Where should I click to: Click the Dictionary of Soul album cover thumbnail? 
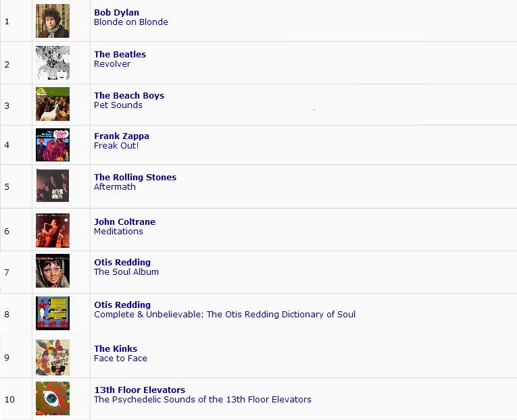tap(52, 313)
